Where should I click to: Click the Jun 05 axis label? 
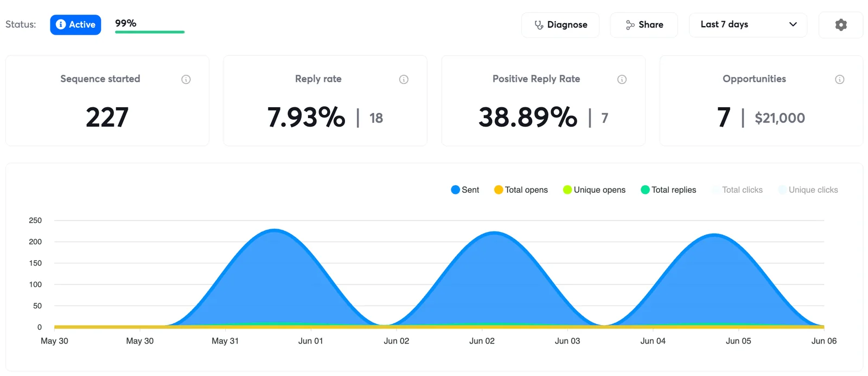[738, 341]
